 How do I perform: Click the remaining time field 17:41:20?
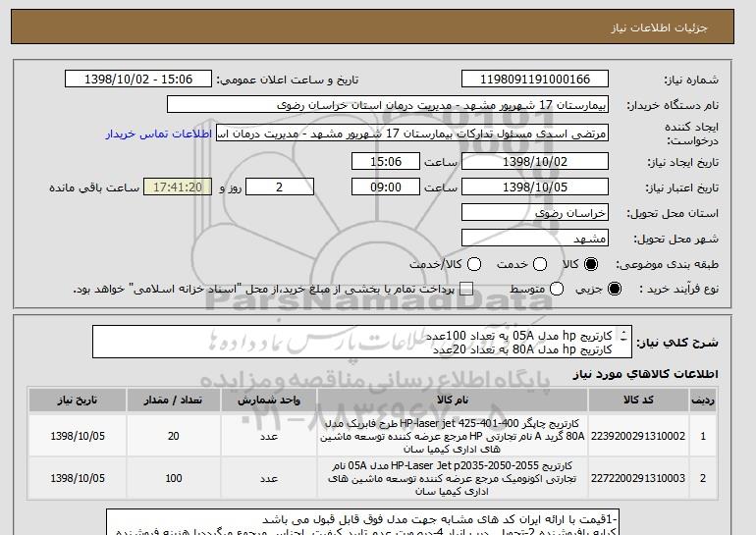pyautogui.click(x=178, y=187)
